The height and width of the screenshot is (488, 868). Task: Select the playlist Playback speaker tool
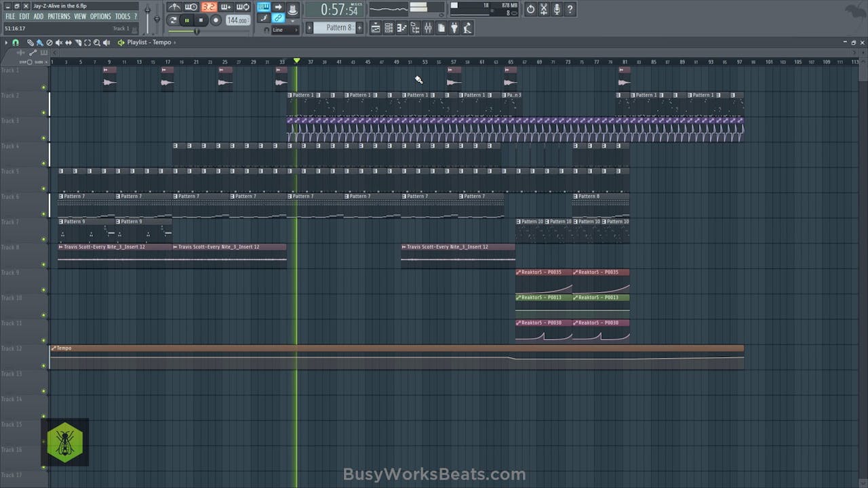(106, 43)
